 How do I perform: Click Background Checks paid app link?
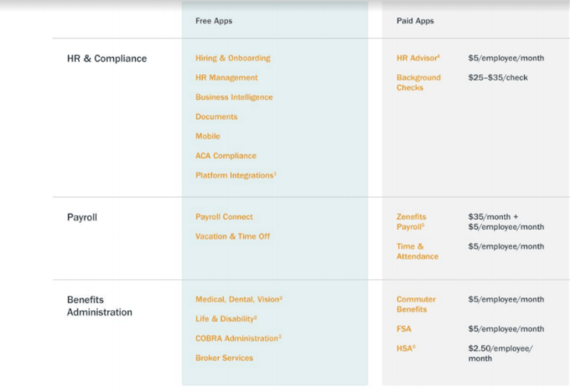coord(418,82)
